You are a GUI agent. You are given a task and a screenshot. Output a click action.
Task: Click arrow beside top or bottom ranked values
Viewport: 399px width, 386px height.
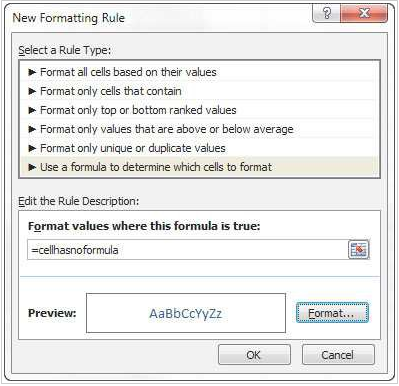32,110
